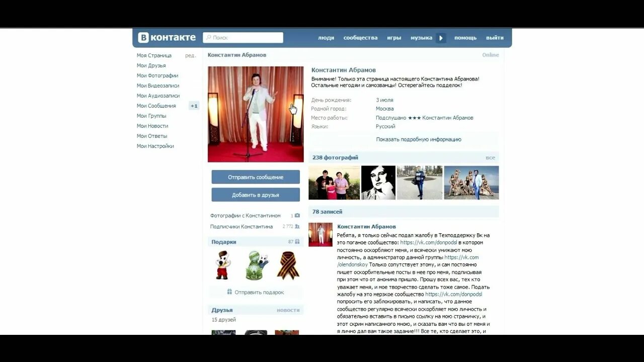
Task: Open the музыка section
Action: pos(423,37)
